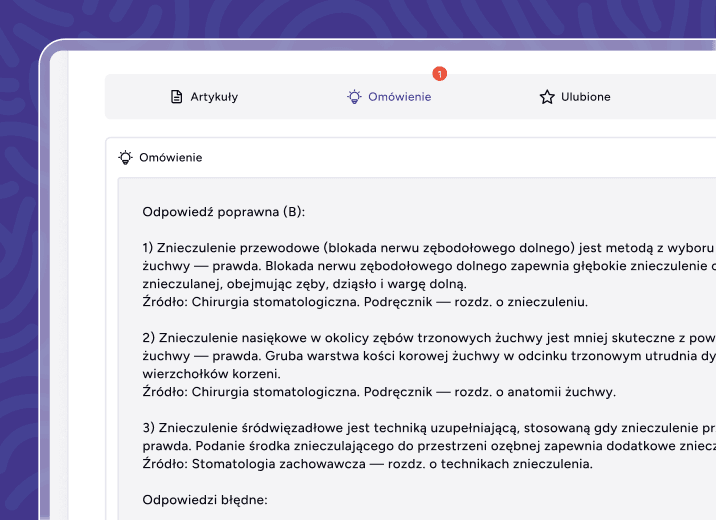
Task: Click the line starting "2) Znieczulenie nasiękowe"
Action: [429, 338]
